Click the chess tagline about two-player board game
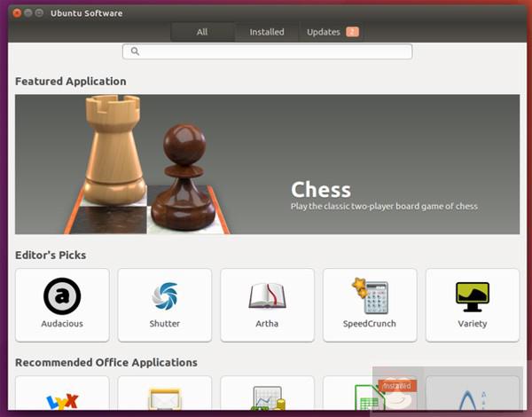This screenshot has width=532, height=417. click(x=384, y=207)
